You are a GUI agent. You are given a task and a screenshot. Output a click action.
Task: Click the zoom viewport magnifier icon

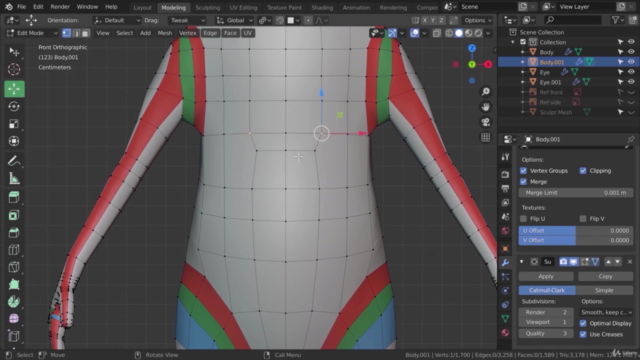pyautogui.click(x=485, y=92)
